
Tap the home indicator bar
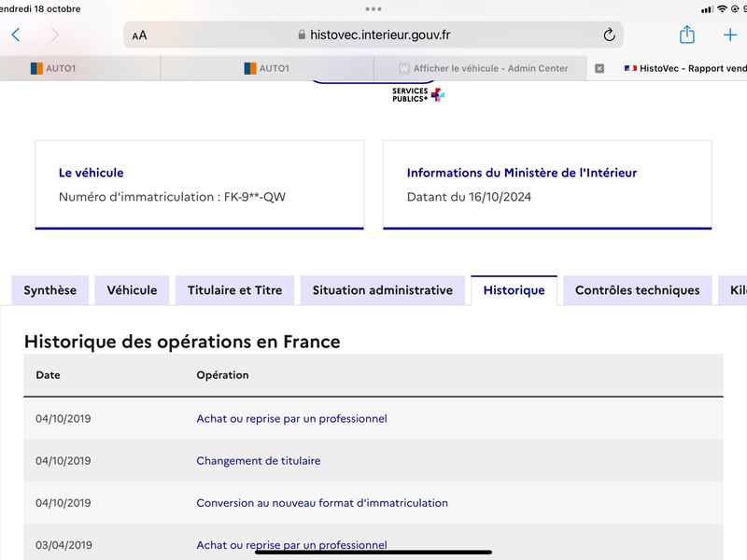[373, 553]
